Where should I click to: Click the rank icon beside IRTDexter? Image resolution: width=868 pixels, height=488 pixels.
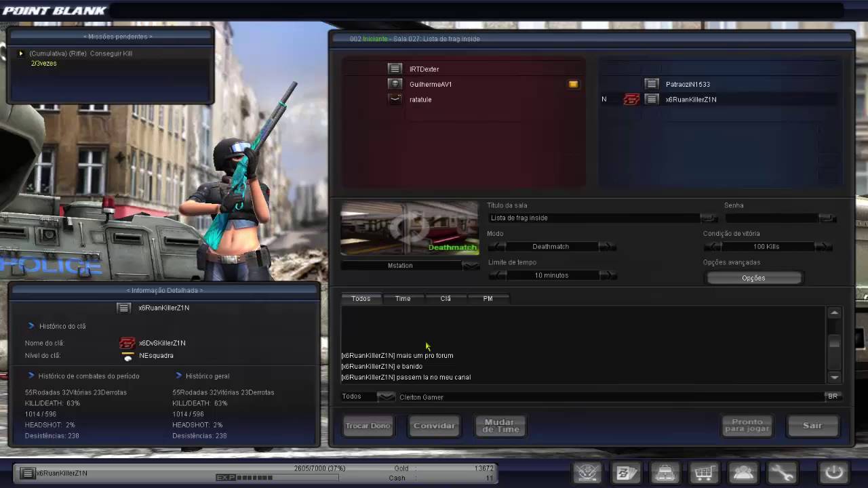(x=395, y=69)
